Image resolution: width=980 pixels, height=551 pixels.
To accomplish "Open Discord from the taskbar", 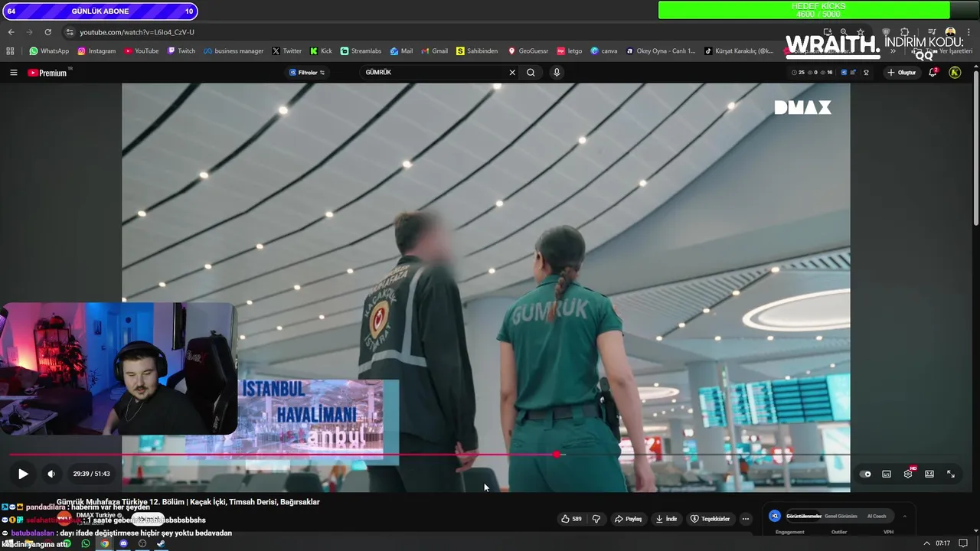I will click(123, 543).
